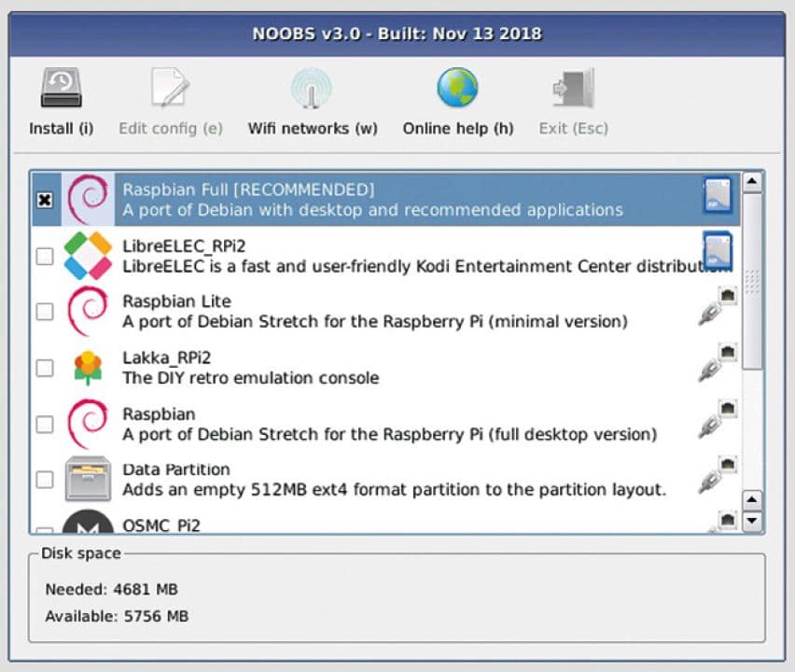Click network cable icon on Raspbian Lite row
795x672 pixels.
[x=717, y=308]
